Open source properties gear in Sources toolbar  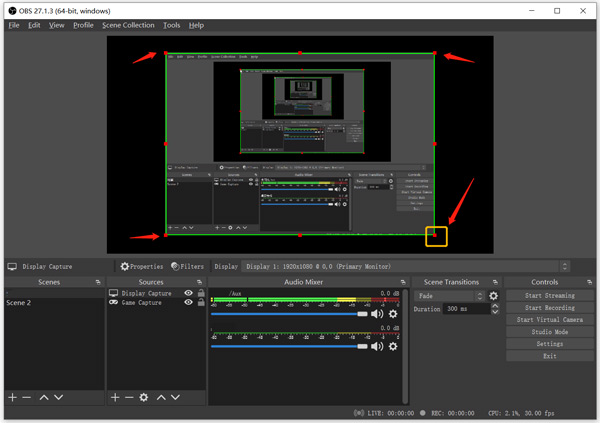coord(144,397)
